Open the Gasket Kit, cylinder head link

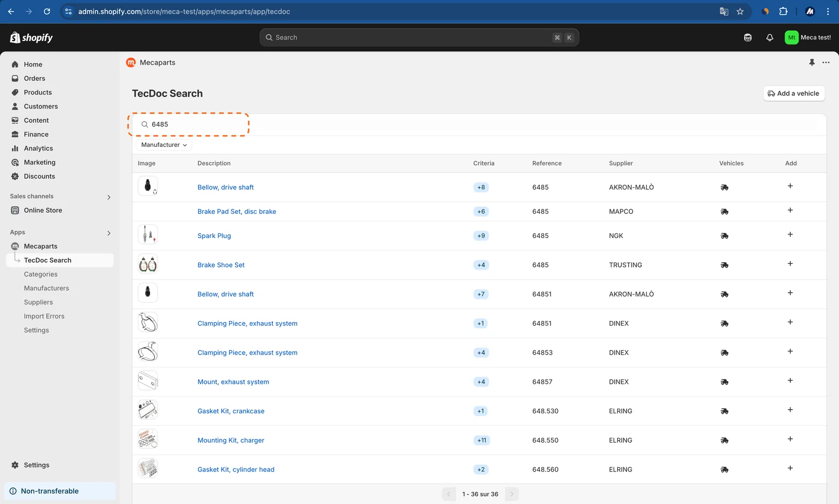point(236,469)
